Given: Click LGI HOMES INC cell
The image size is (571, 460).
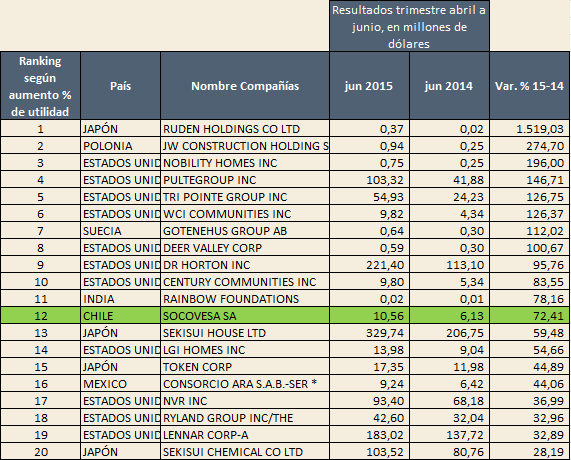Looking at the screenshot, I should (x=245, y=350).
